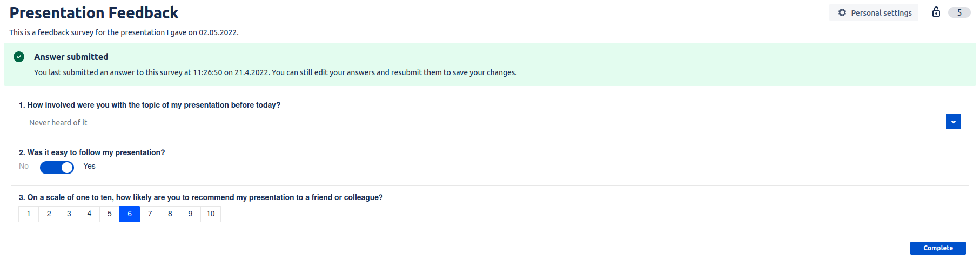Choose rating 9 on the scale

pyautogui.click(x=190, y=214)
